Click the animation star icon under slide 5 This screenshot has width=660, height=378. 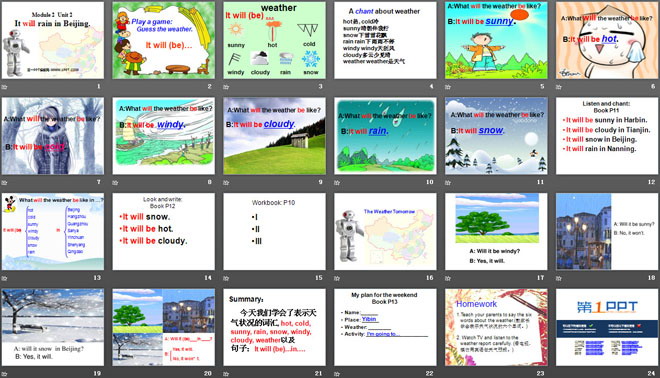(x=448, y=87)
